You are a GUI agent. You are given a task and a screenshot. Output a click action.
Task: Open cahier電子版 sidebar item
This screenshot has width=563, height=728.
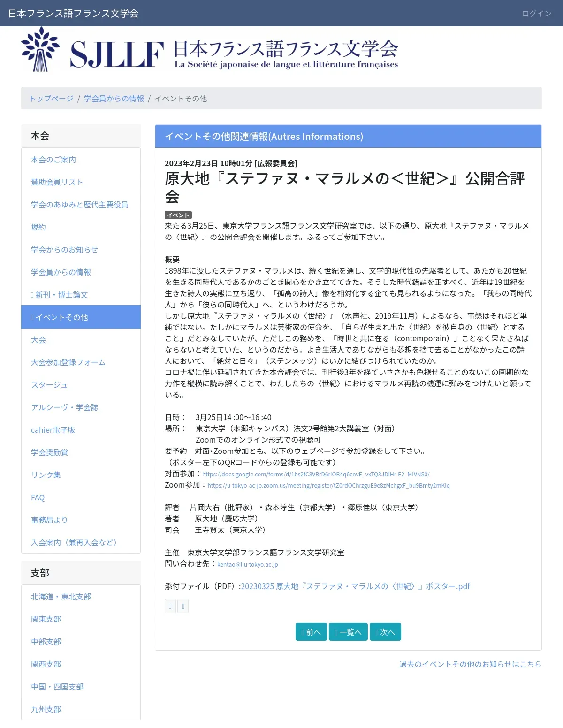pyautogui.click(x=81, y=430)
